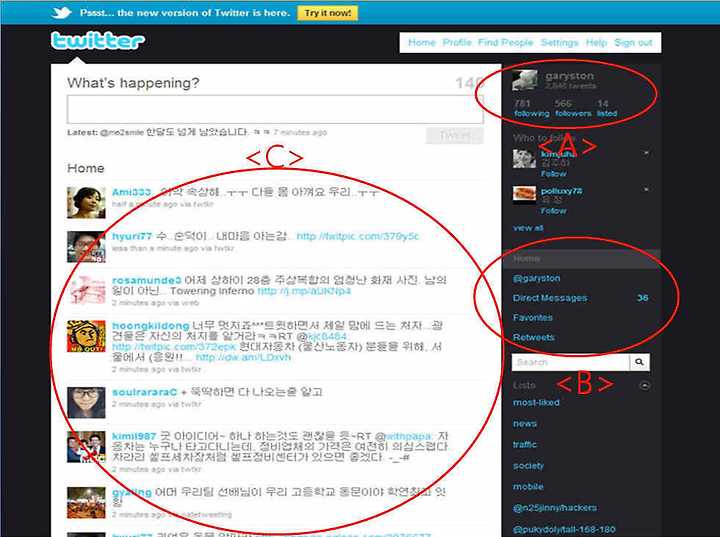This screenshot has width=720, height=537.
Task: Click the search magnifier icon
Action: (x=639, y=362)
